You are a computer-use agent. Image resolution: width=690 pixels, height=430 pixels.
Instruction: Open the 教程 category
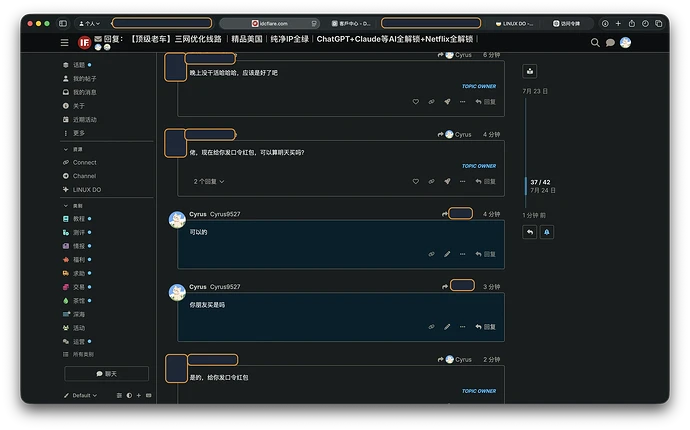click(77, 218)
